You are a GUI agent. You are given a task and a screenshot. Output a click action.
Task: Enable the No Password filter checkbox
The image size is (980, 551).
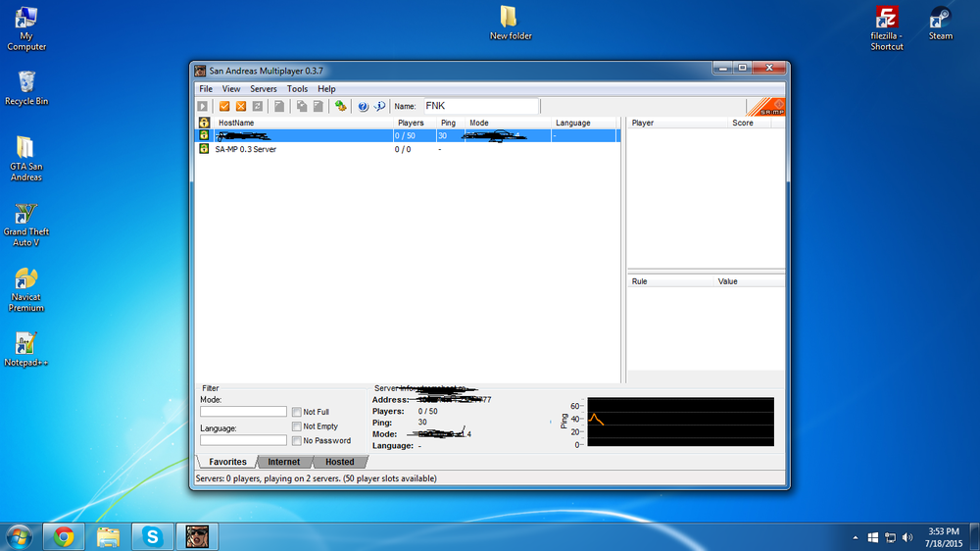[296, 441]
